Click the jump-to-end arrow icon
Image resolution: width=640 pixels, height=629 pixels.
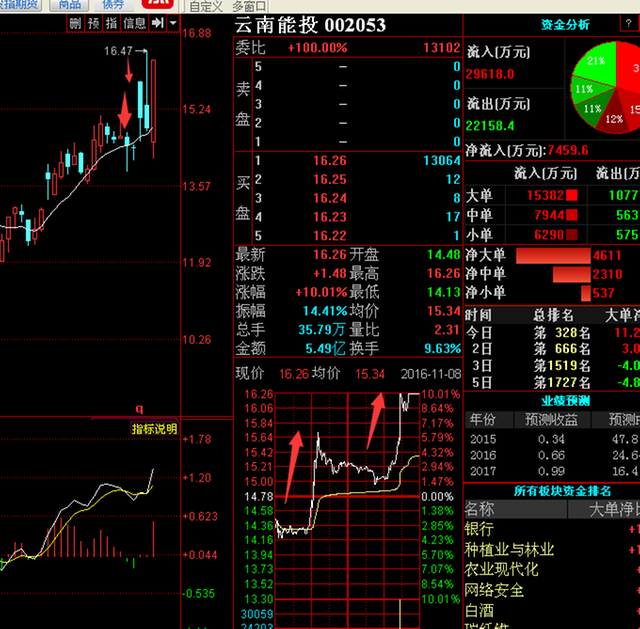(x=157, y=23)
